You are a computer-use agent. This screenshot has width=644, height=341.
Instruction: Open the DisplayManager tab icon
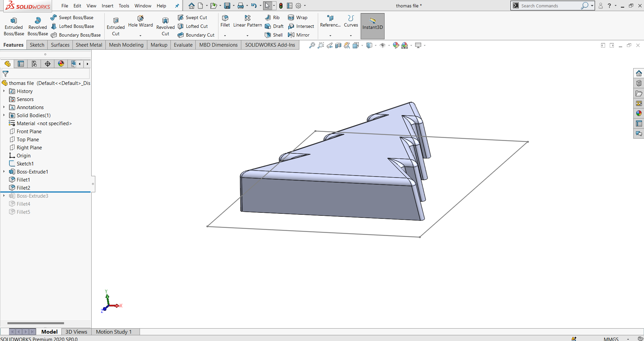click(x=61, y=64)
